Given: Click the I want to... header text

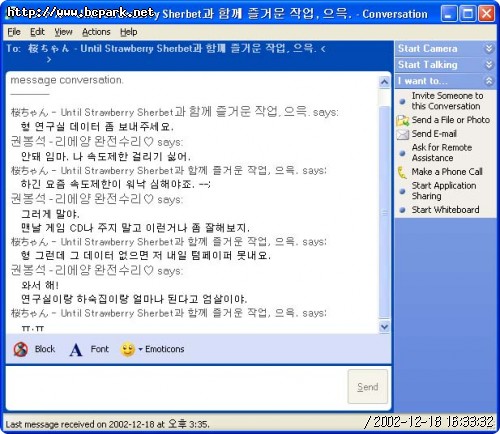Looking at the screenshot, I should click(x=422, y=81).
